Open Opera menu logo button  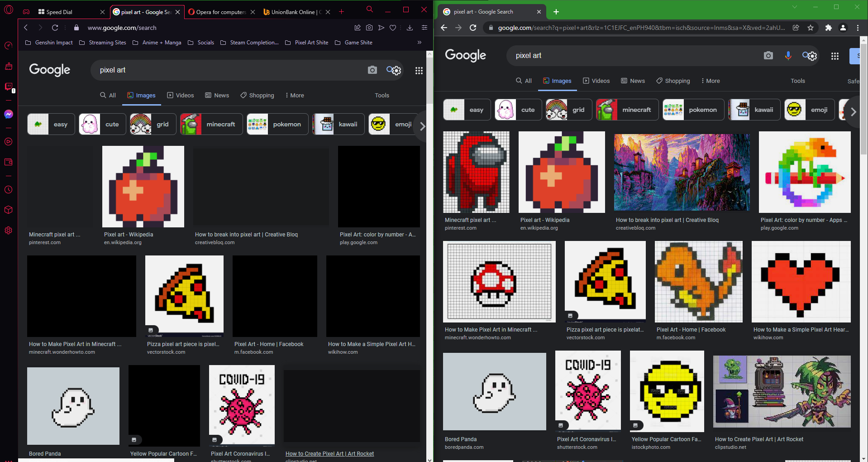[x=9, y=10]
